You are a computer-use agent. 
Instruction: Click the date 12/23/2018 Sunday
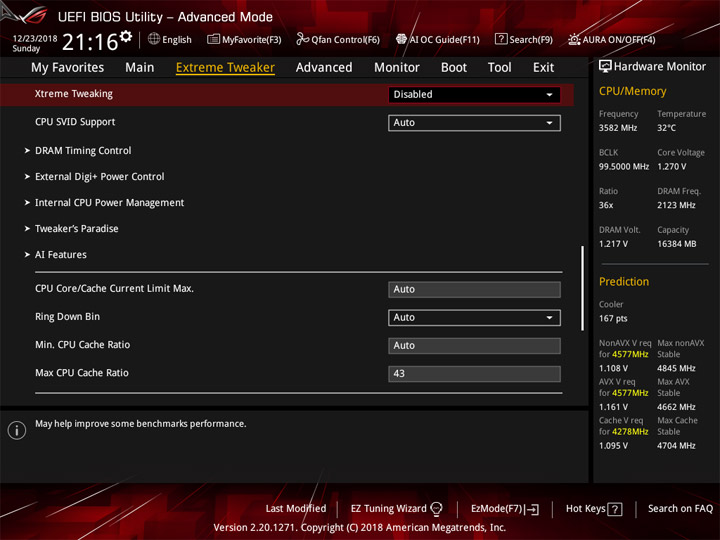pyautogui.click(x=34, y=43)
